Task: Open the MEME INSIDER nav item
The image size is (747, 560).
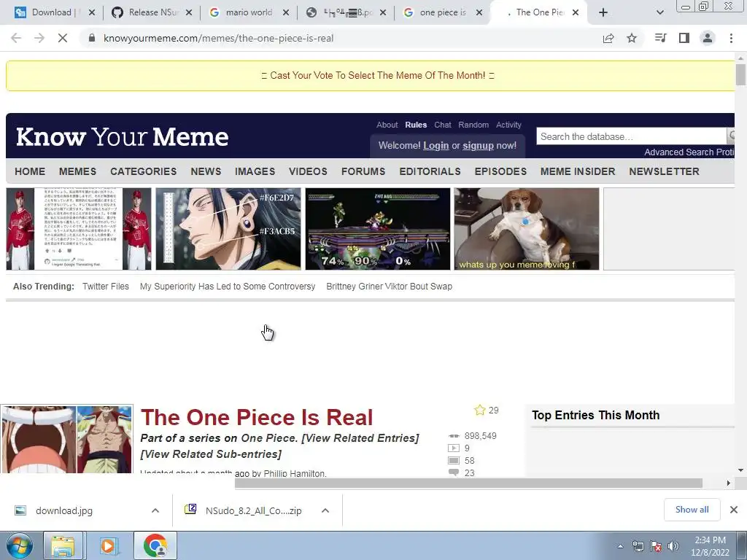Action: pos(578,171)
